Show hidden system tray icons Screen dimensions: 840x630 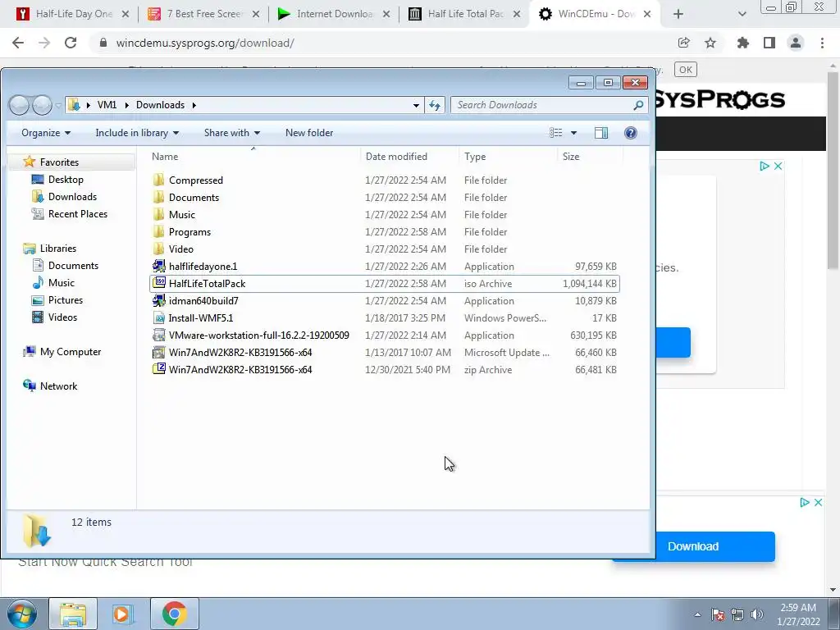pyautogui.click(x=697, y=614)
